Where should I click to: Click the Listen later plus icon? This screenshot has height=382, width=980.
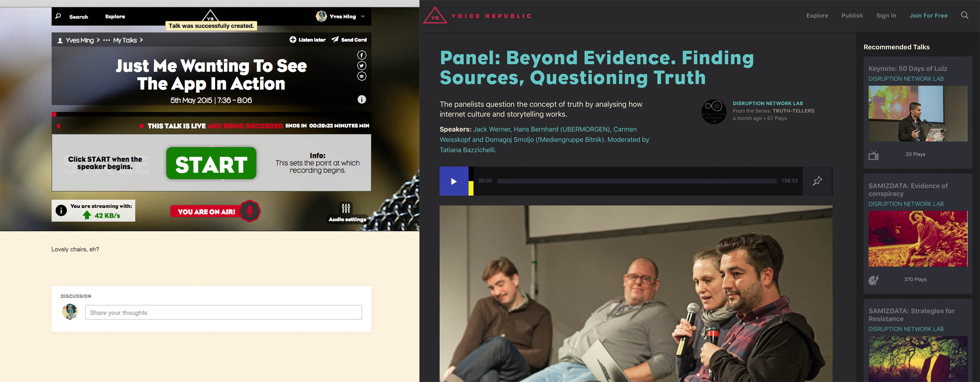pyautogui.click(x=293, y=40)
